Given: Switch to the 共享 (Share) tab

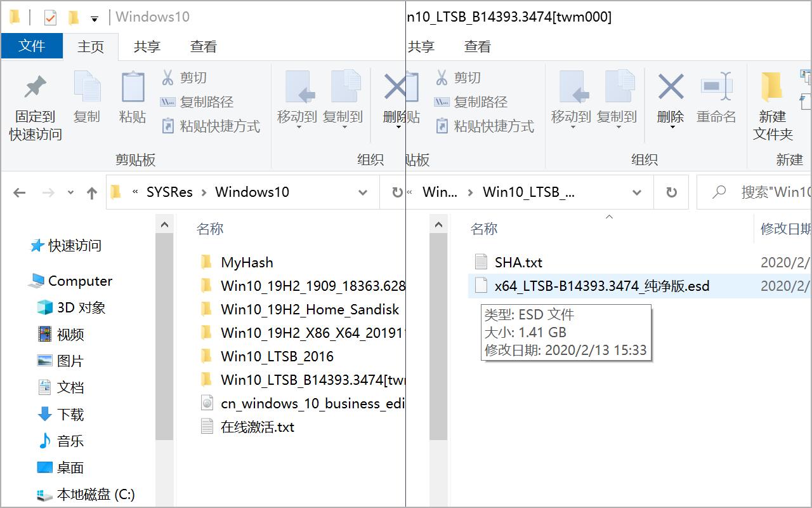Looking at the screenshot, I should click(147, 46).
